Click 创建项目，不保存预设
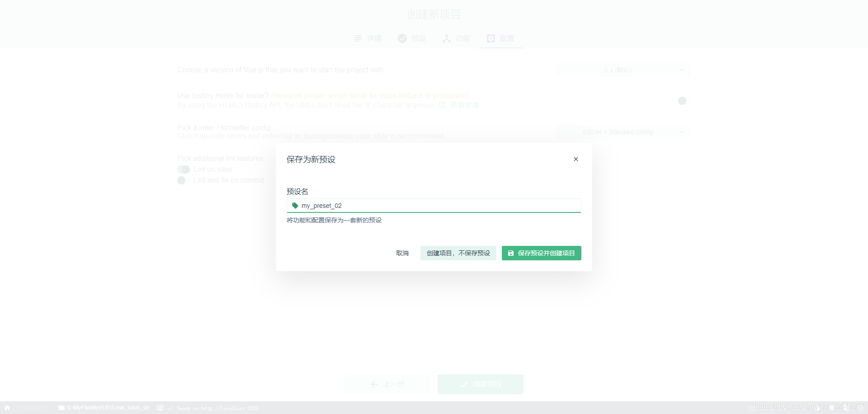The height and width of the screenshot is (414, 868). 458,253
